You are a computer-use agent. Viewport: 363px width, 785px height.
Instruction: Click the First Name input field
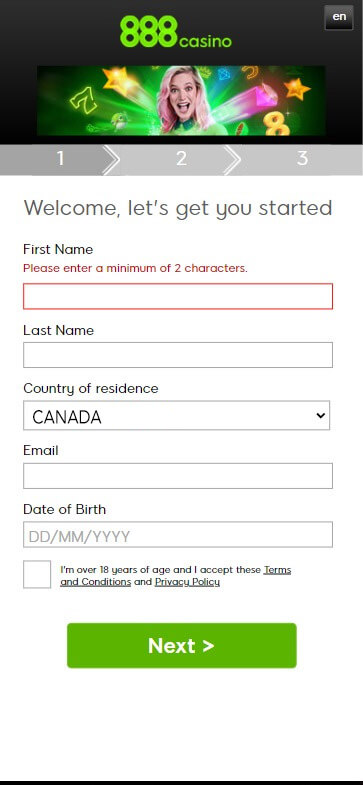[178, 296]
